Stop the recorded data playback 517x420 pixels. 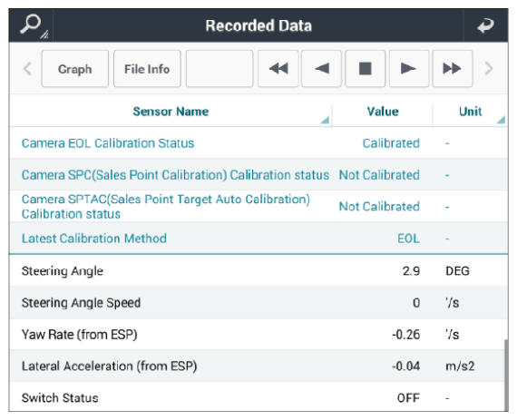point(365,69)
